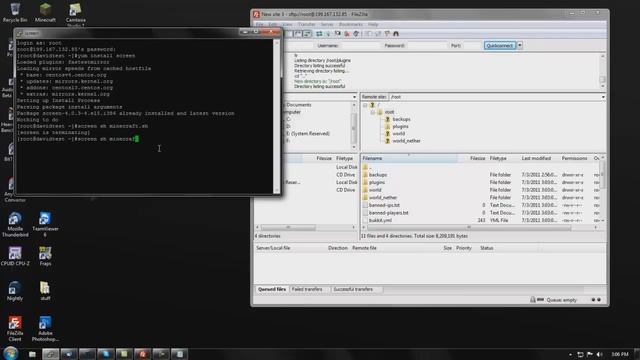This screenshot has height=360, width=640.
Task: Switch to the Successful transfers tab
Action: (353, 289)
